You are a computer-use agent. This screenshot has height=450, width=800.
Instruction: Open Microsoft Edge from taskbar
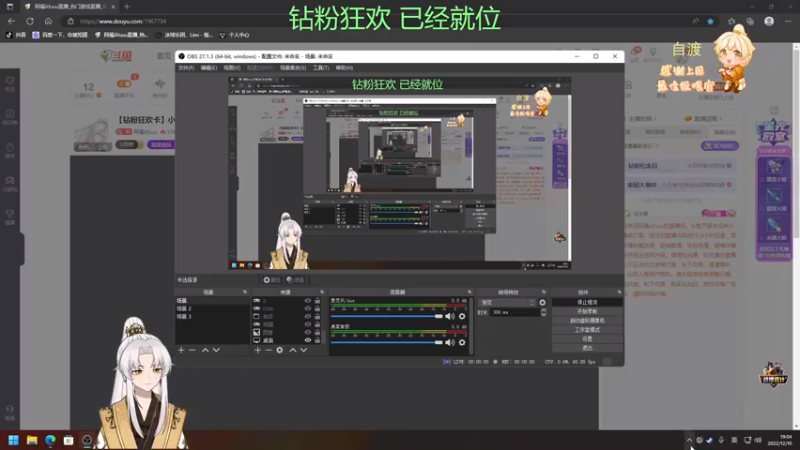pos(50,440)
